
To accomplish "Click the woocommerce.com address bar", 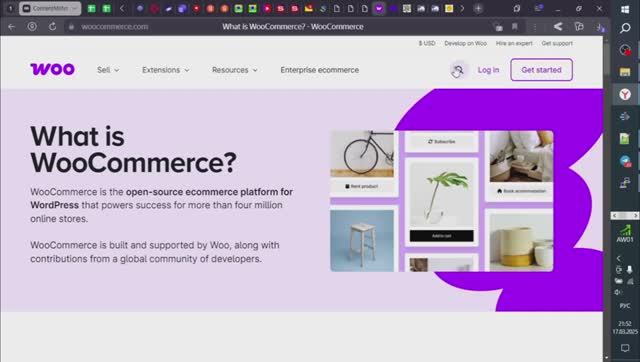I will tap(115, 27).
